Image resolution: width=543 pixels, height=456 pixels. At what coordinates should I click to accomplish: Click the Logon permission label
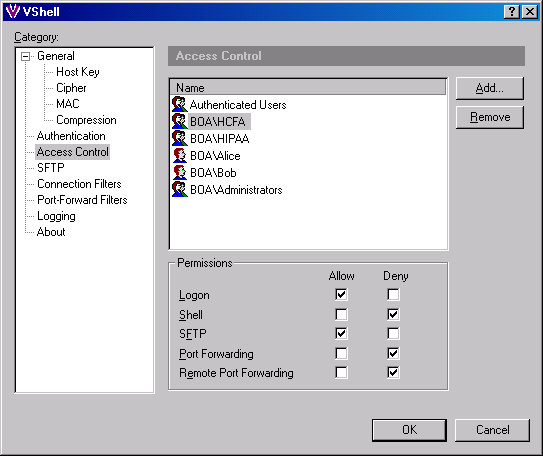[x=194, y=295]
